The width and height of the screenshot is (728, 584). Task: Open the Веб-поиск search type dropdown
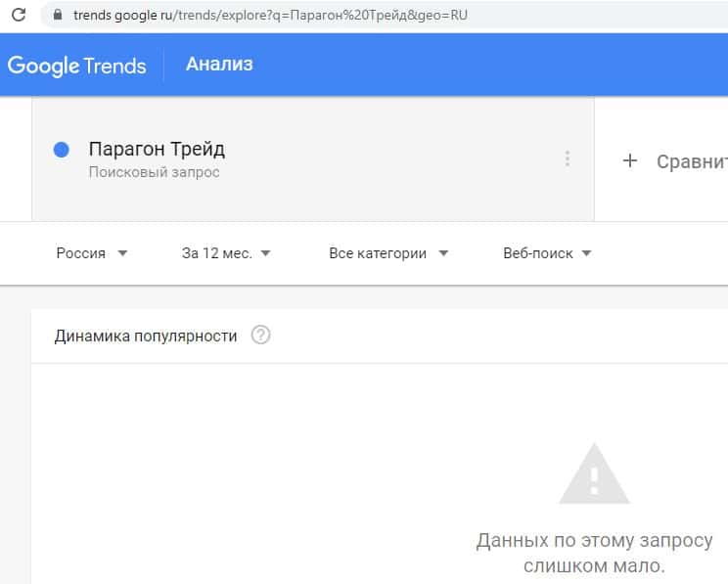(x=547, y=253)
